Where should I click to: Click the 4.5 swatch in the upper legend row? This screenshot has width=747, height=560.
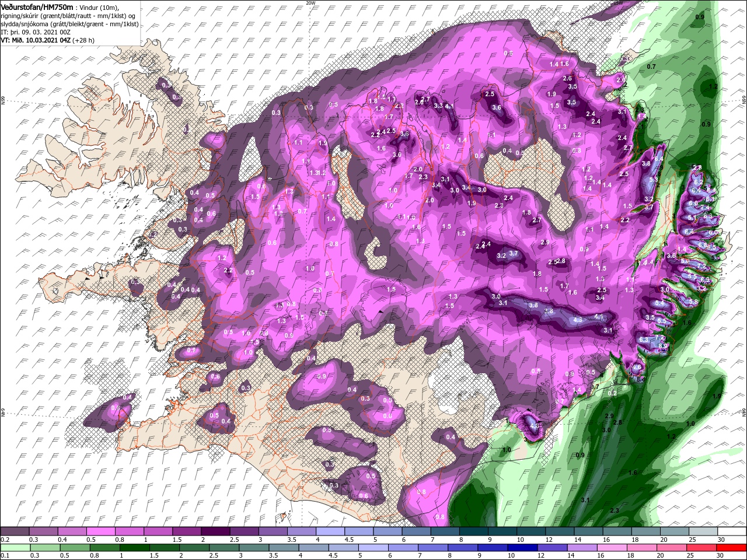pyautogui.click(x=358, y=531)
